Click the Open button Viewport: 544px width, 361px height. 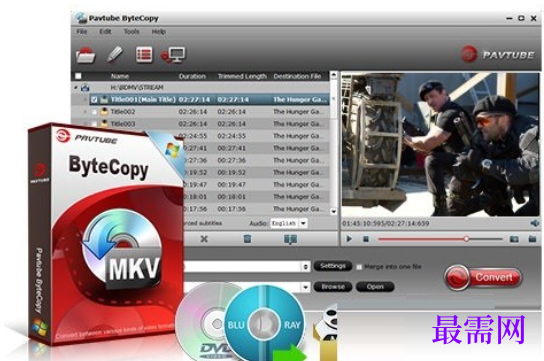[x=375, y=287]
